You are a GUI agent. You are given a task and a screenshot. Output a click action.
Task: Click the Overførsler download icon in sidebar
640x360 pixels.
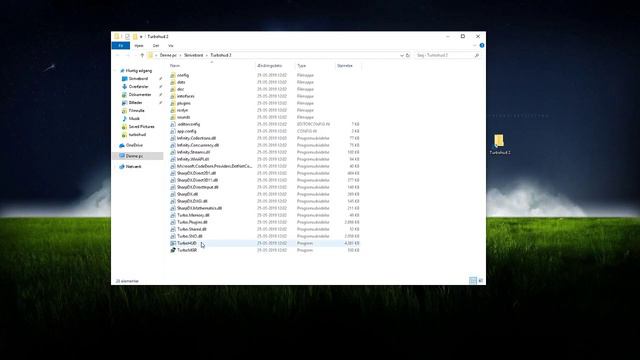[x=124, y=87]
